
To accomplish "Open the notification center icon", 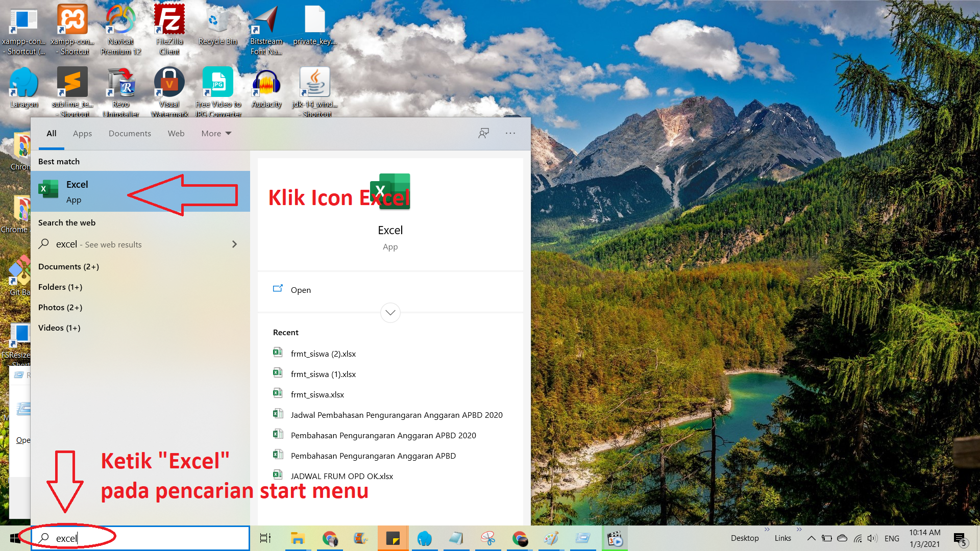I will click(x=959, y=538).
